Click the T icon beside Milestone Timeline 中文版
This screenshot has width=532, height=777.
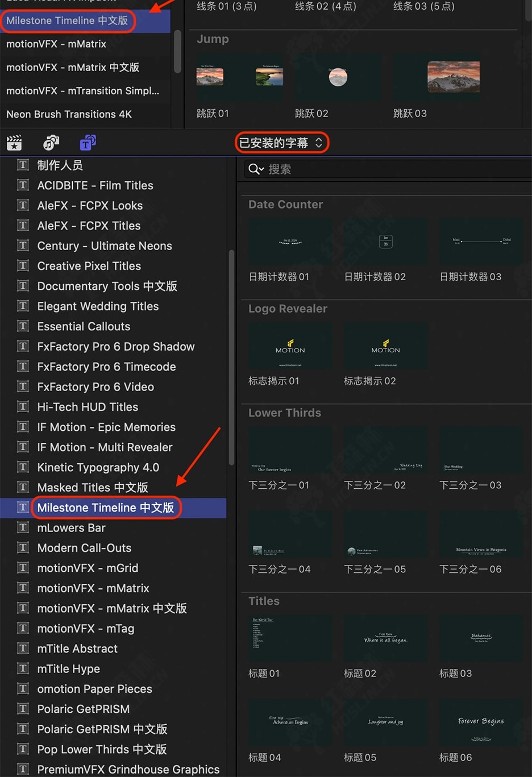[x=23, y=508]
